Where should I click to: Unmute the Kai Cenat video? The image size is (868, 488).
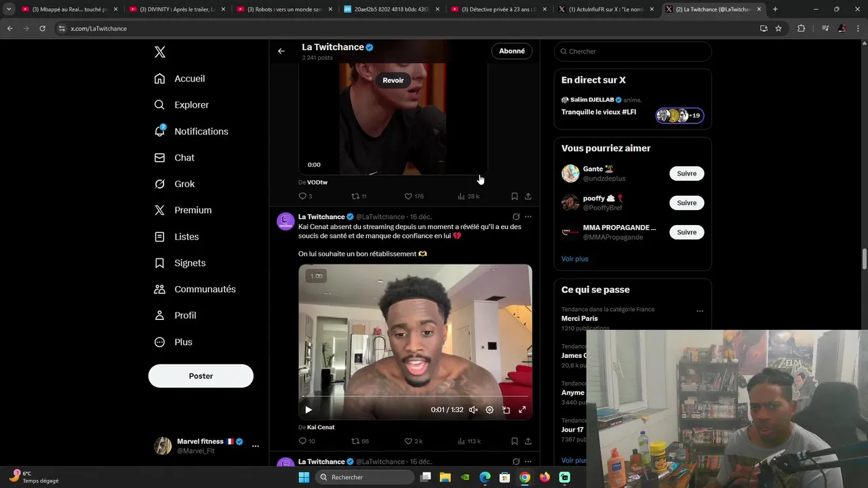tap(473, 410)
